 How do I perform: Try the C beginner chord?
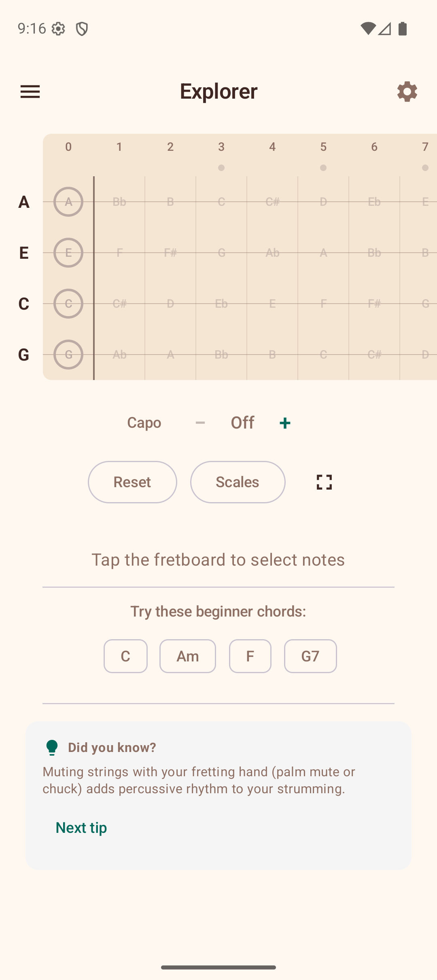125,656
